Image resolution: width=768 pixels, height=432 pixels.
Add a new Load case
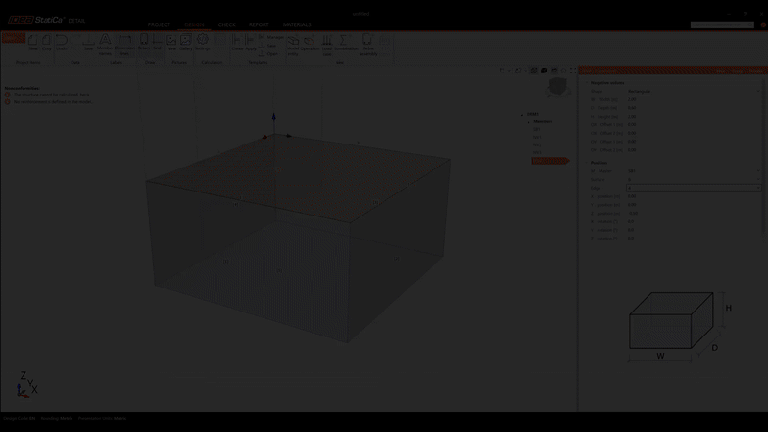327,44
